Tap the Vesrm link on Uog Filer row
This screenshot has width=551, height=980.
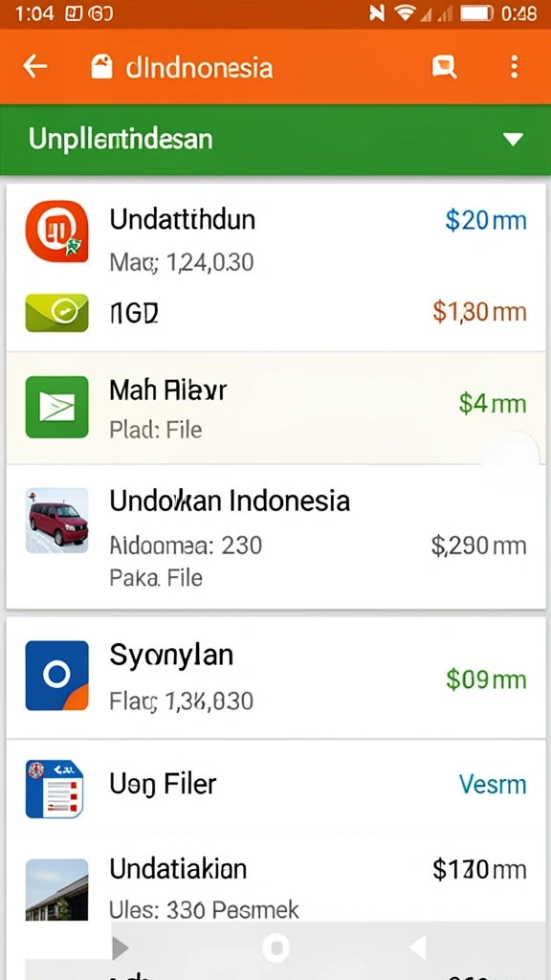493,784
